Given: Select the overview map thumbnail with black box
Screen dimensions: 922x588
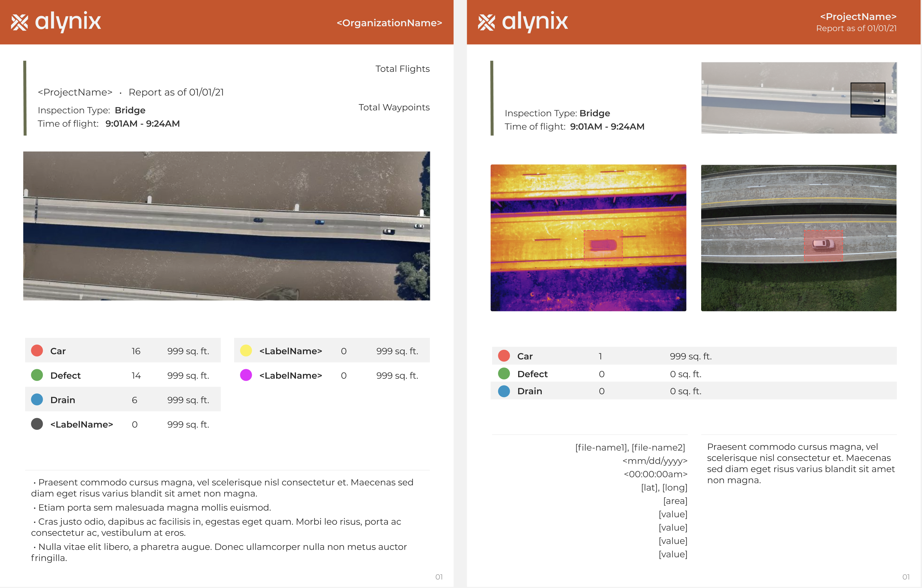Looking at the screenshot, I should (799, 98).
